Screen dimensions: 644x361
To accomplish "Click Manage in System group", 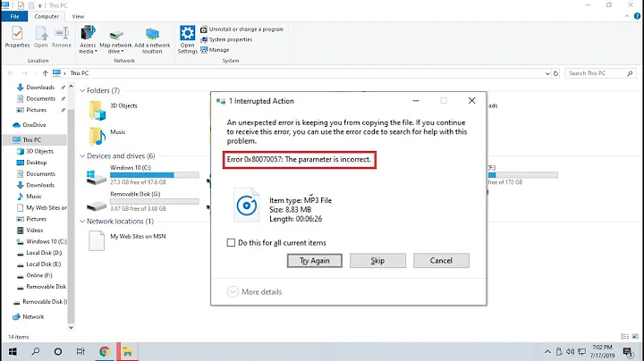I will coord(215,50).
